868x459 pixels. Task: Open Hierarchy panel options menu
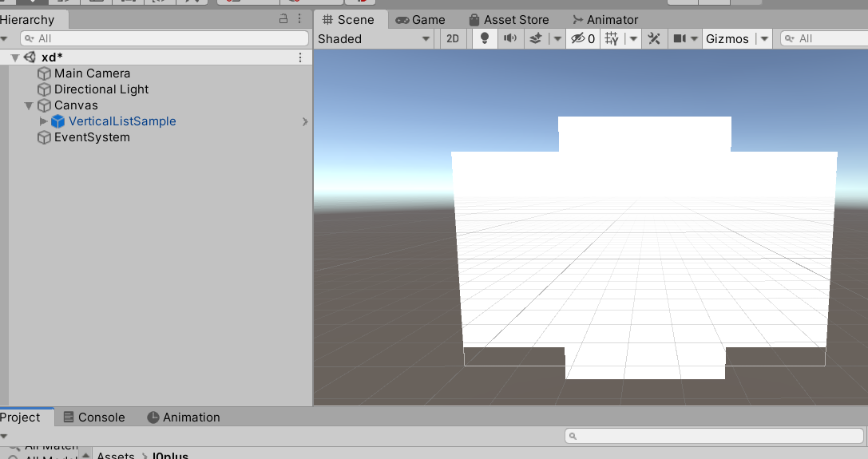tap(299, 19)
